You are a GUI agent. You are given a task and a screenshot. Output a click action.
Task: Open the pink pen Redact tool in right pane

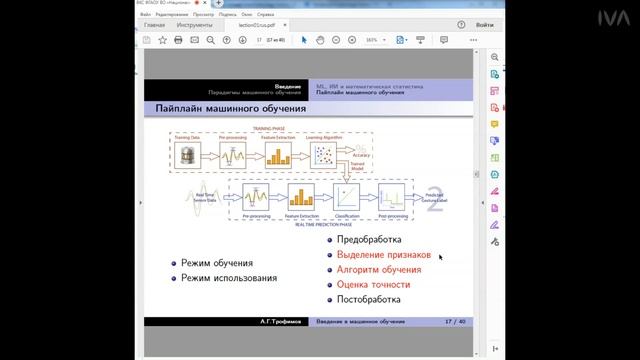495,191
